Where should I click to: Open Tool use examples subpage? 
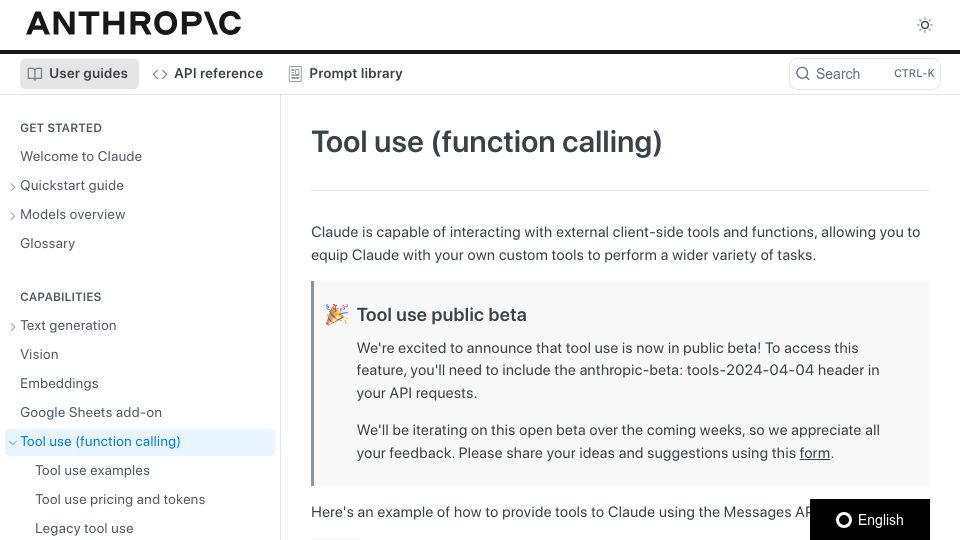92,470
